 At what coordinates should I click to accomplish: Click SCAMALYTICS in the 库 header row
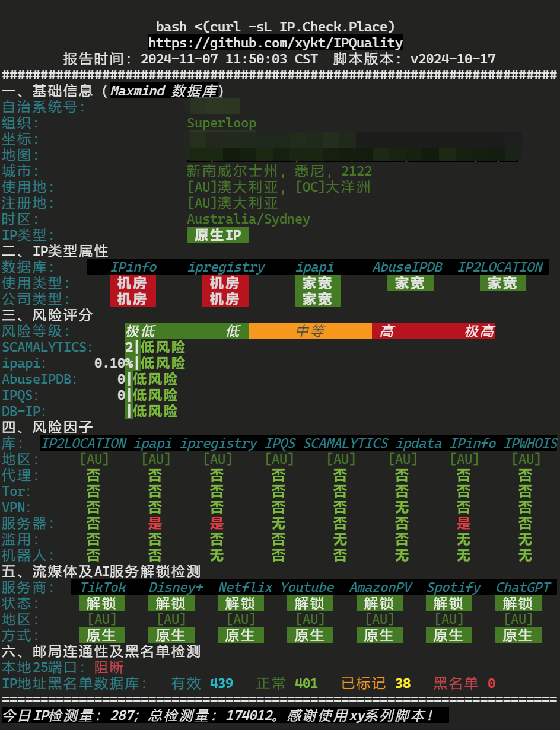point(346,443)
